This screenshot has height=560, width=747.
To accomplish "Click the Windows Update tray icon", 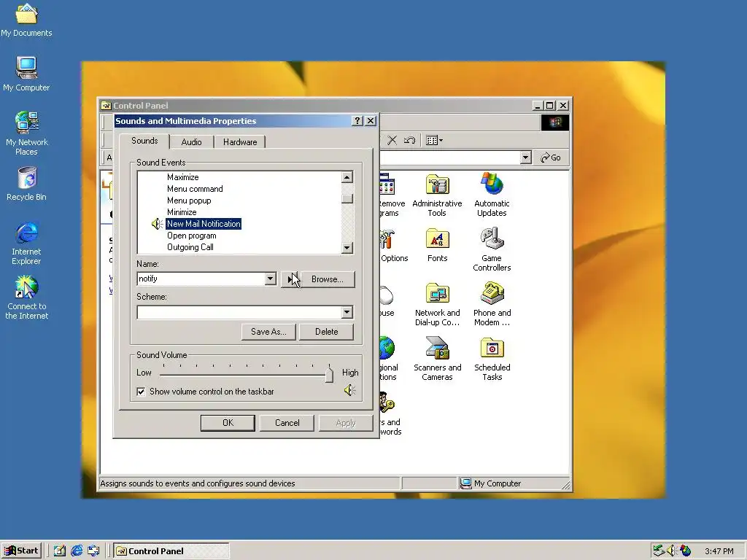I will click(x=685, y=551).
